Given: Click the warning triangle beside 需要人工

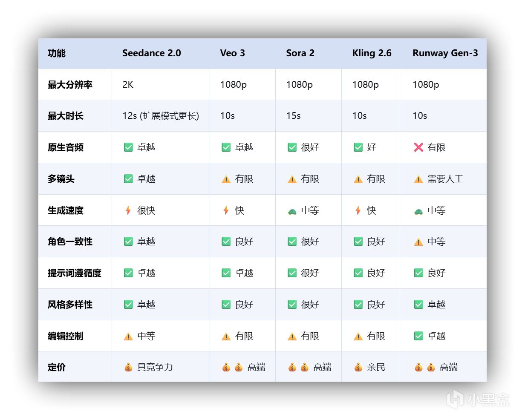Looking at the screenshot, I should point(418,179).
